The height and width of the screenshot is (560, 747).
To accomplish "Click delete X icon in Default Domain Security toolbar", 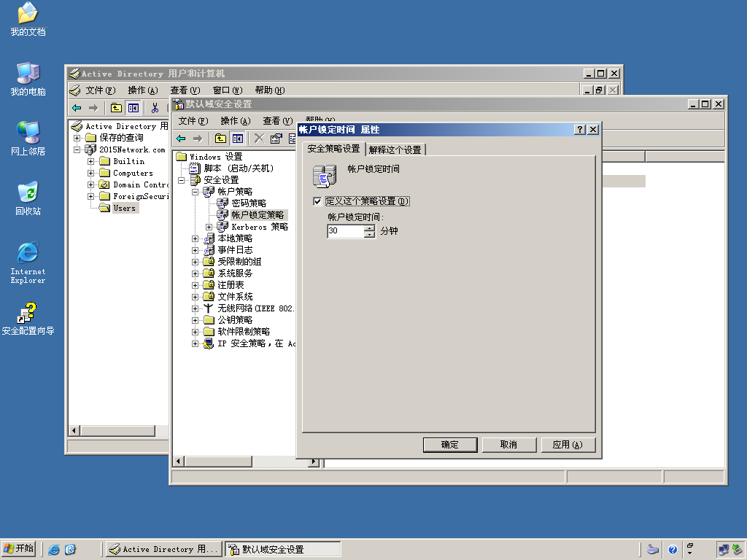I will pos(259,139).
